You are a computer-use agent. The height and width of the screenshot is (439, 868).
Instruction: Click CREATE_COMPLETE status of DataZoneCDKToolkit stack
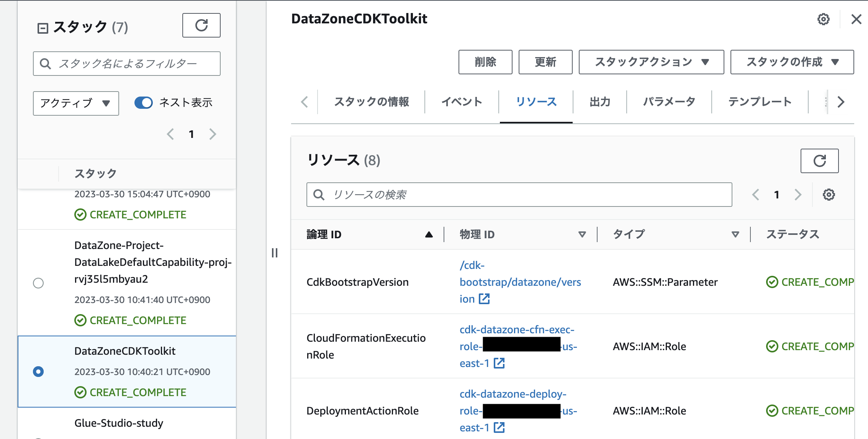(130, 392)
